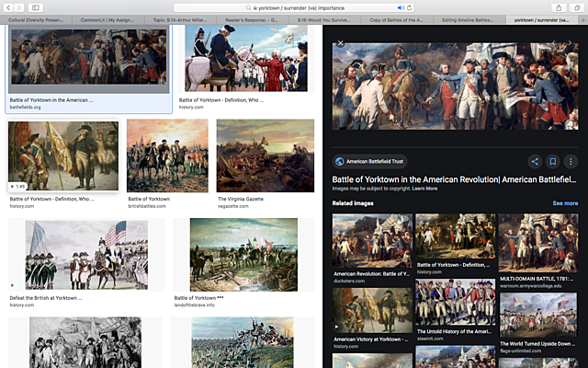Visit the American Battlefield Trust source button
This screenshot has height=368, width=588.
pyautogui.click(x=369, y=162)
